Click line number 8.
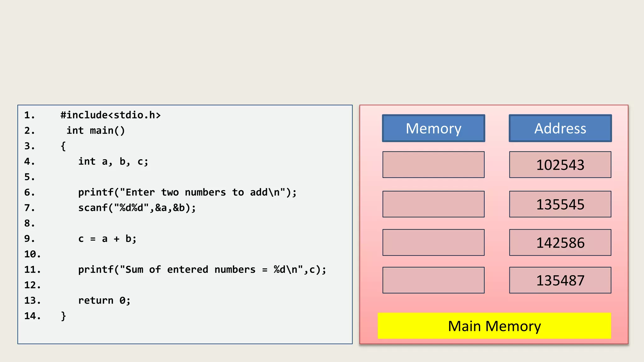Image resolution: width=644 pixels, height=362 pixels. point(30,223)
